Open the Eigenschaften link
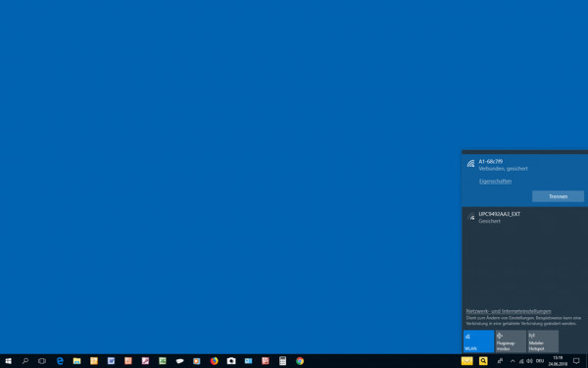 click(495, 182)
